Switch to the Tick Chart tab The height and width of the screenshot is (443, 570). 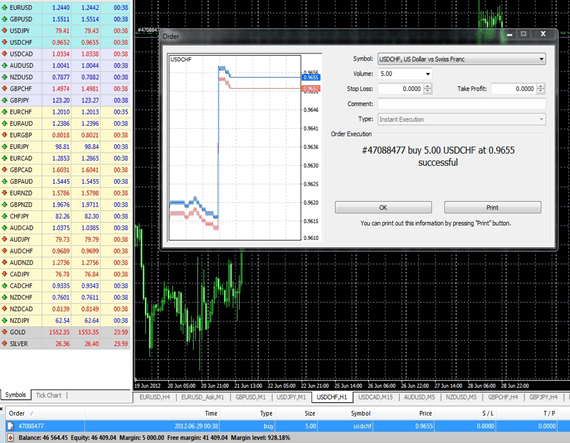(49, 395)
